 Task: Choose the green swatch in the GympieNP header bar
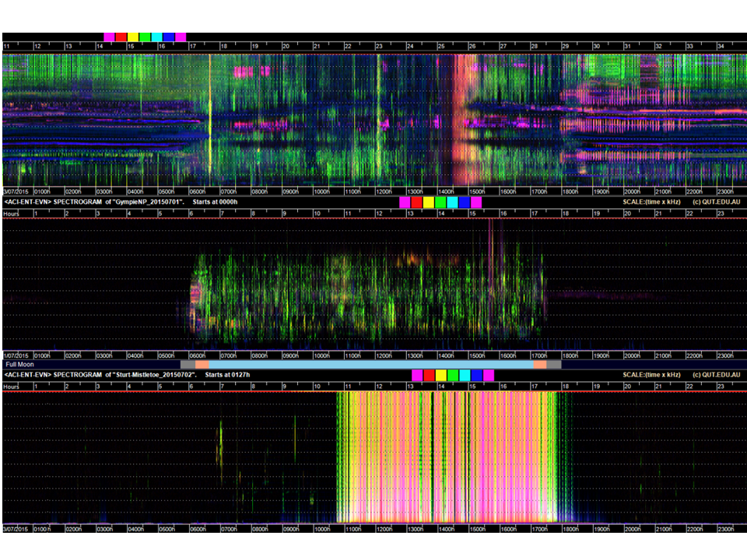tap(440, 202)
